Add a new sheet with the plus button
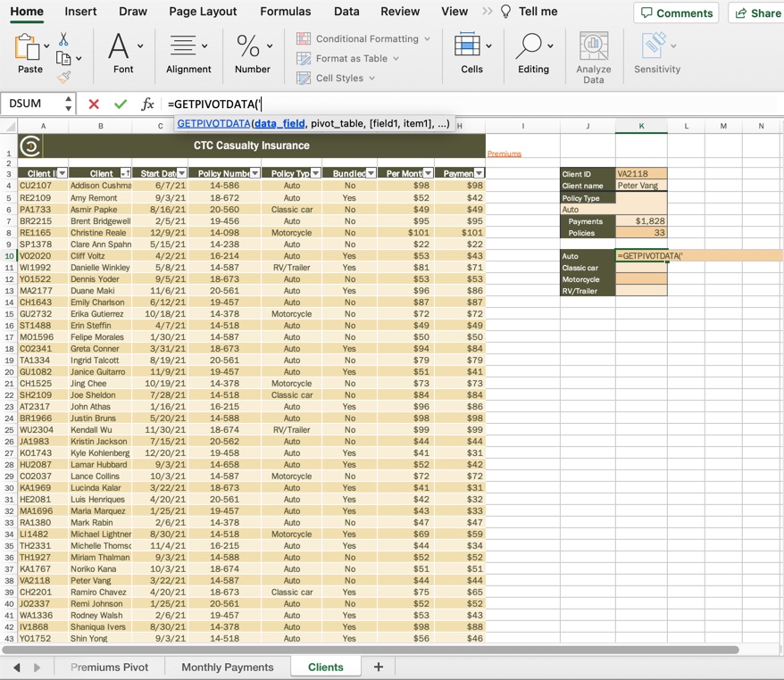Viewport: 784px width, 680px height. click(x=379, y=666)
